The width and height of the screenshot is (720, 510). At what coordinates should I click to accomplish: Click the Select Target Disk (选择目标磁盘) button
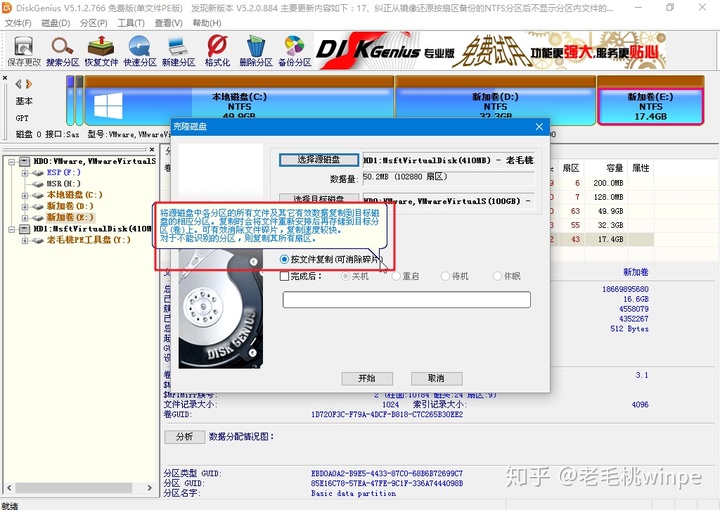point(319,199)
